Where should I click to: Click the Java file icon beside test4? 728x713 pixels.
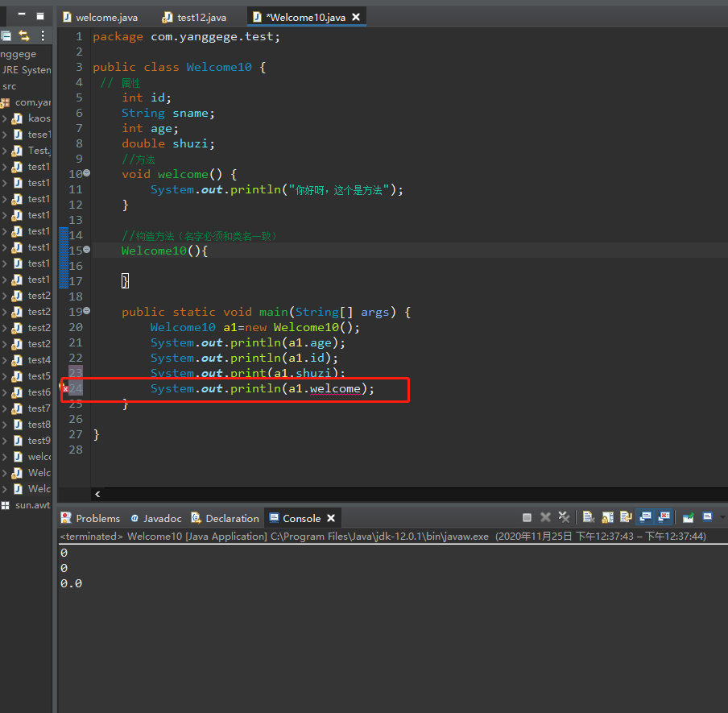pos(17,360)
